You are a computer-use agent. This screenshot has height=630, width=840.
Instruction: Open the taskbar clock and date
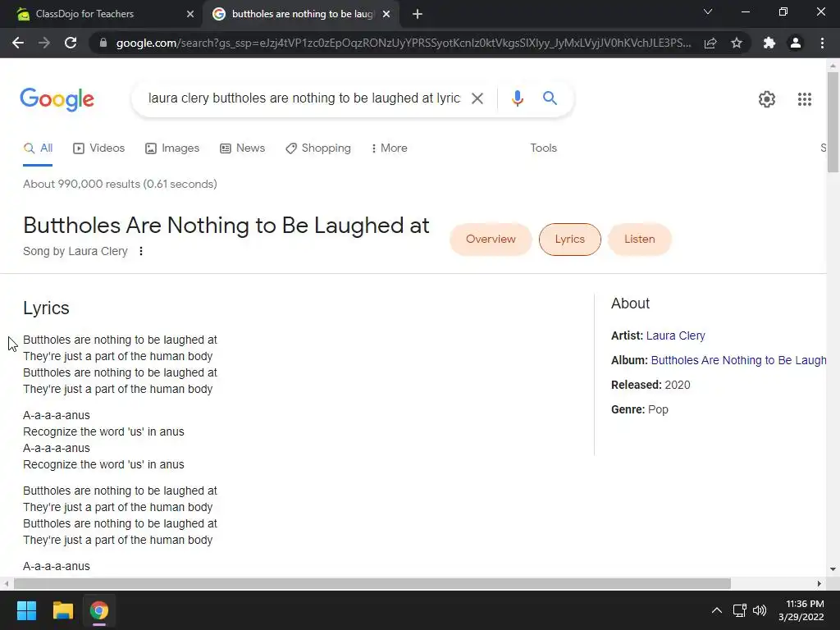tap(801, 610)
